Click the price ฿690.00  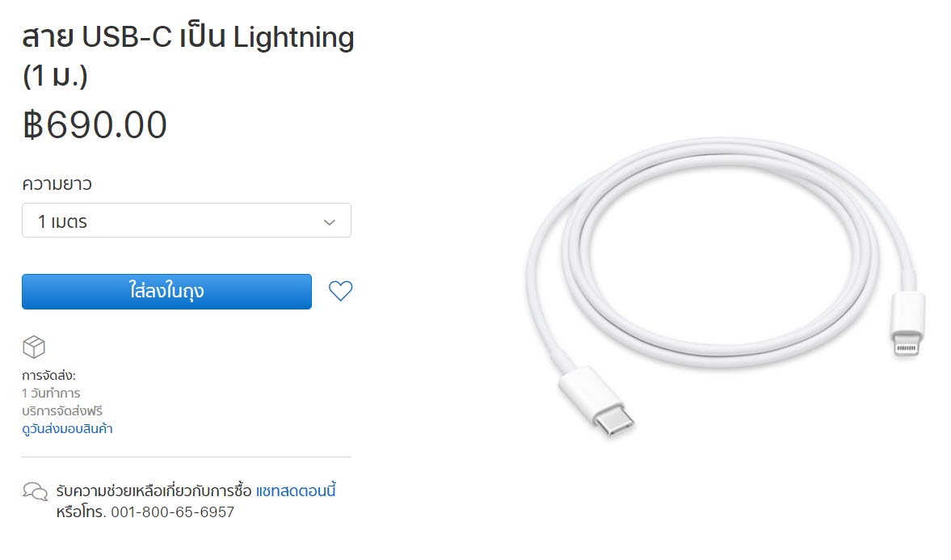(95, 124)
